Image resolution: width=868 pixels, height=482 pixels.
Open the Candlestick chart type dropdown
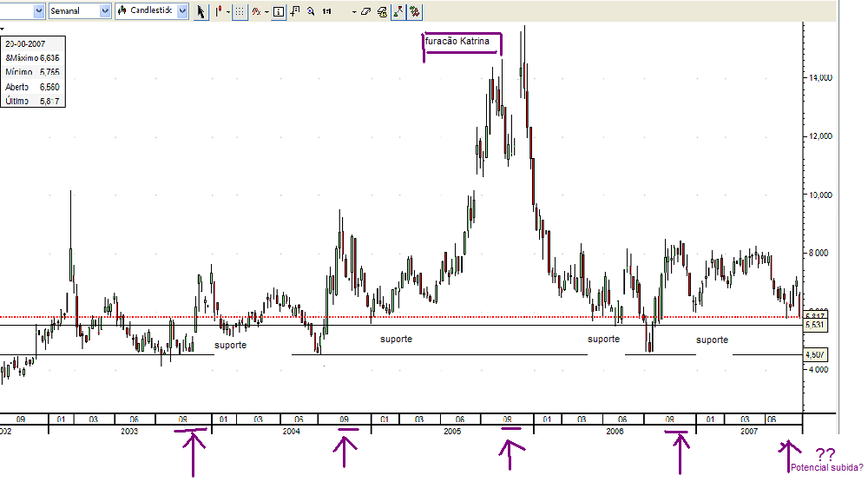pos(182,10)
